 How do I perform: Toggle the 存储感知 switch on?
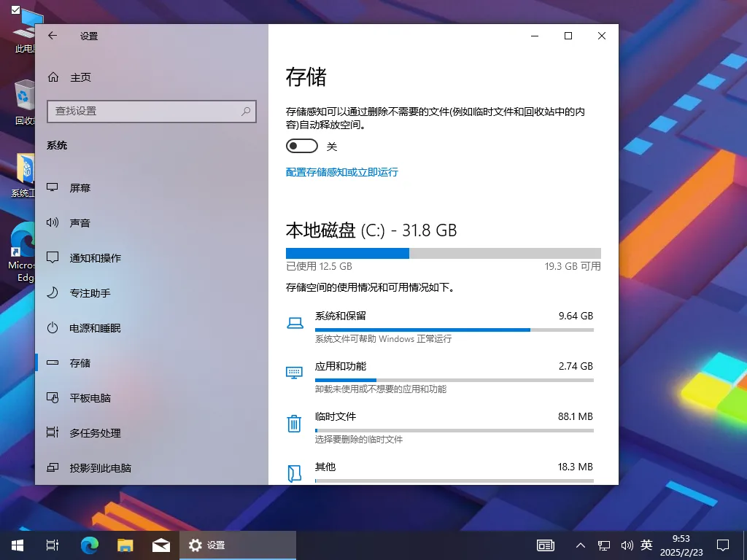tap(301, 146)
